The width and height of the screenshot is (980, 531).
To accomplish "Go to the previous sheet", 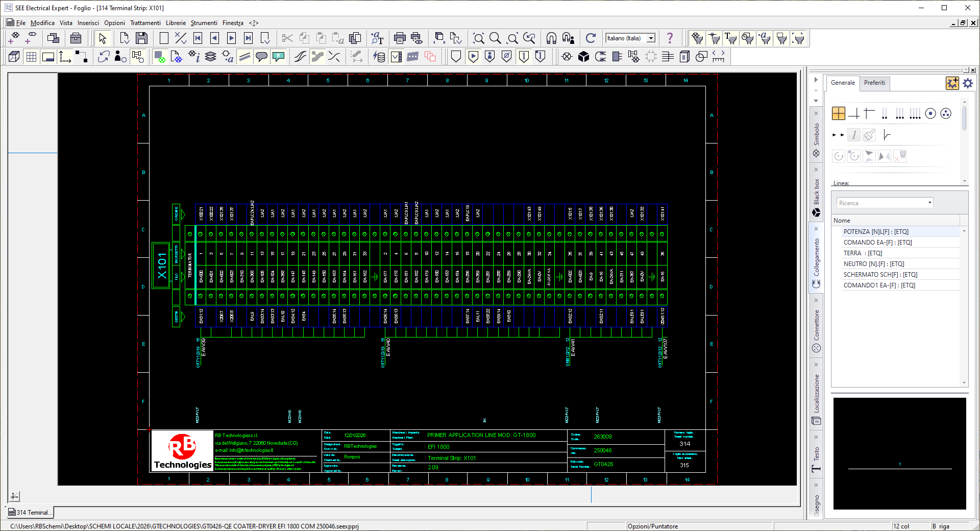I will 215,38.
